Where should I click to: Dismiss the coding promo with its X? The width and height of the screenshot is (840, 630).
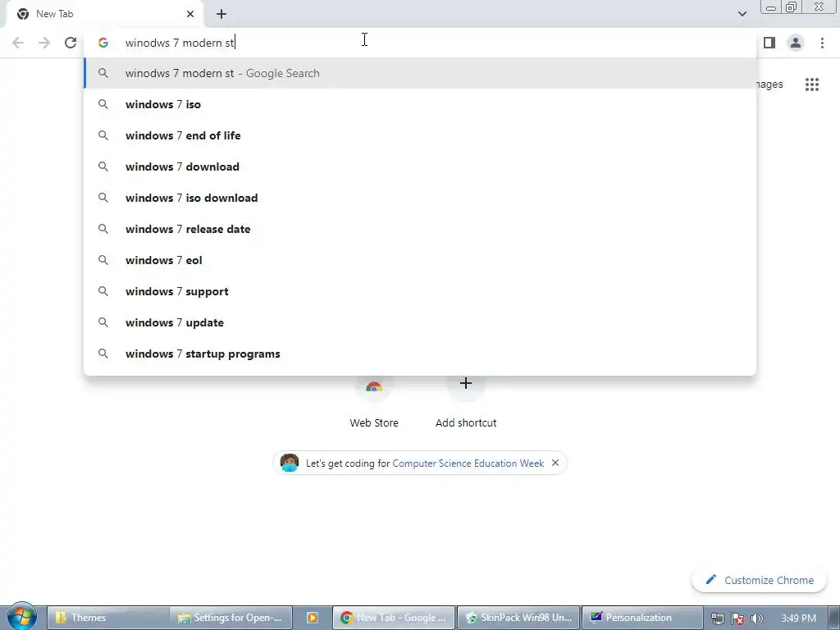[555, 463]
